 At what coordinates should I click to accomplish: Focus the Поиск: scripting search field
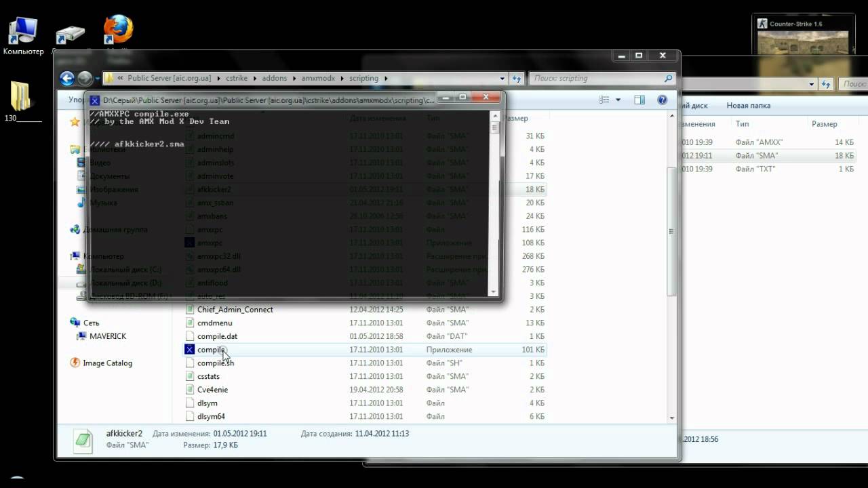point(601,78)
